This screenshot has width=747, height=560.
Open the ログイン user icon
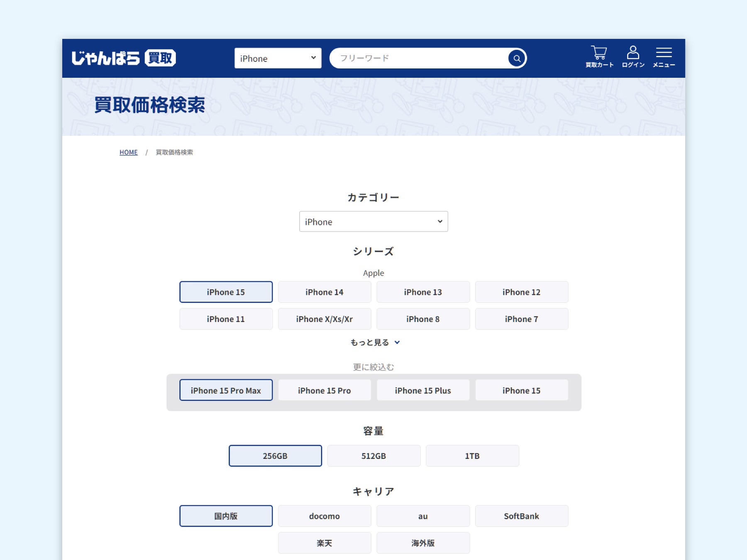tap(633, 57)
